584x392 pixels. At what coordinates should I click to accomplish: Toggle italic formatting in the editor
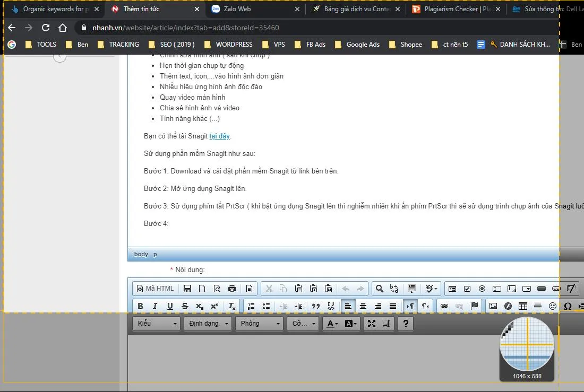tap(154, 306)
